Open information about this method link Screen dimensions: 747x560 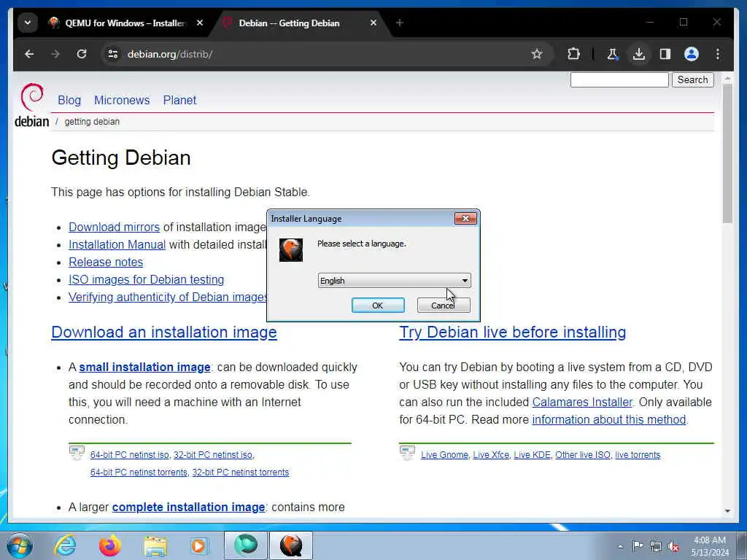[609, 419]
